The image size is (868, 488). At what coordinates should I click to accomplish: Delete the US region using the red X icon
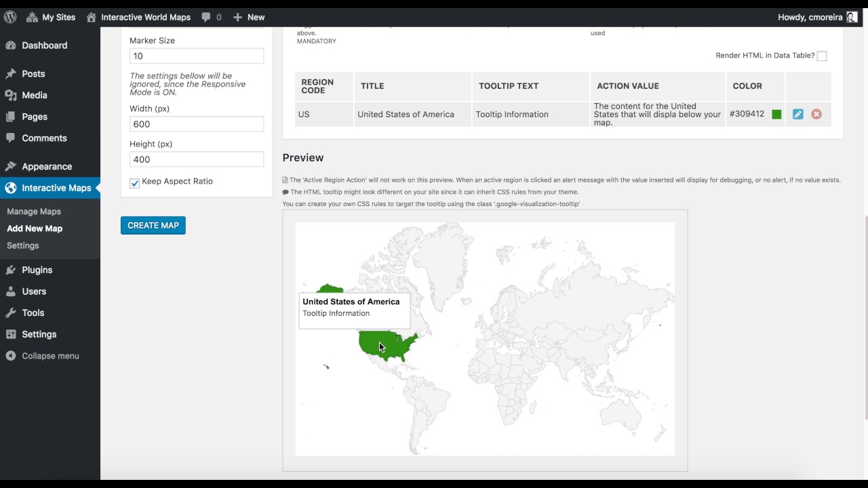click(816, 114)
